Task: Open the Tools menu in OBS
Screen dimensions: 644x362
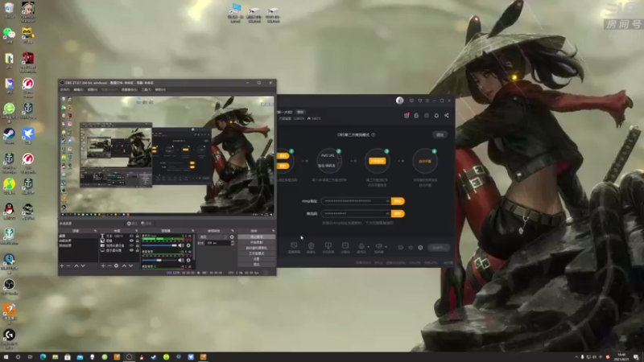Action: (x=147, y=89)
